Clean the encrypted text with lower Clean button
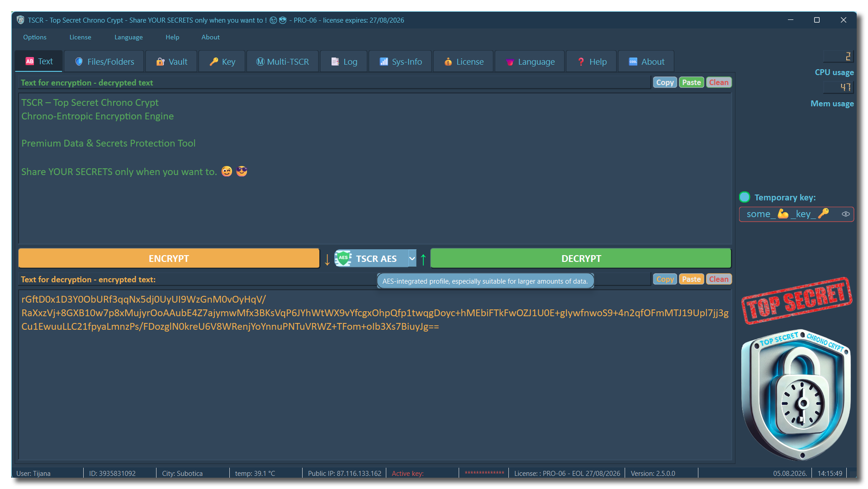This screenshot has width=868, height=489. [719, 279]
